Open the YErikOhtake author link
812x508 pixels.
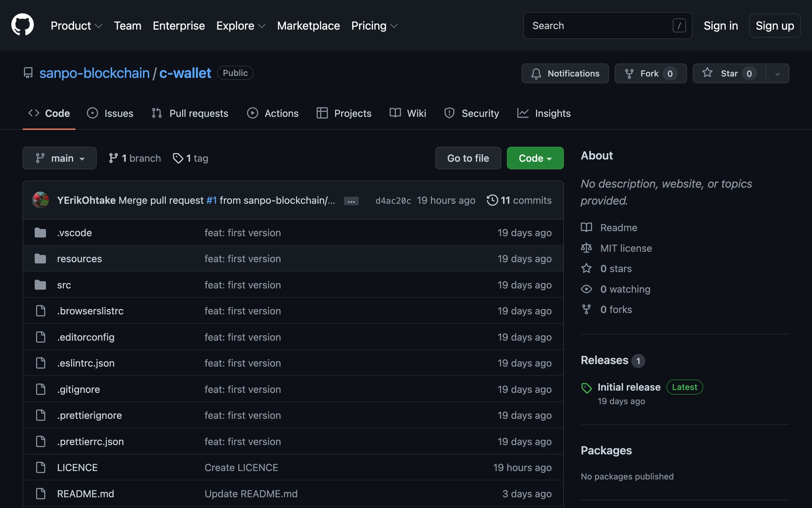point(86,200)
